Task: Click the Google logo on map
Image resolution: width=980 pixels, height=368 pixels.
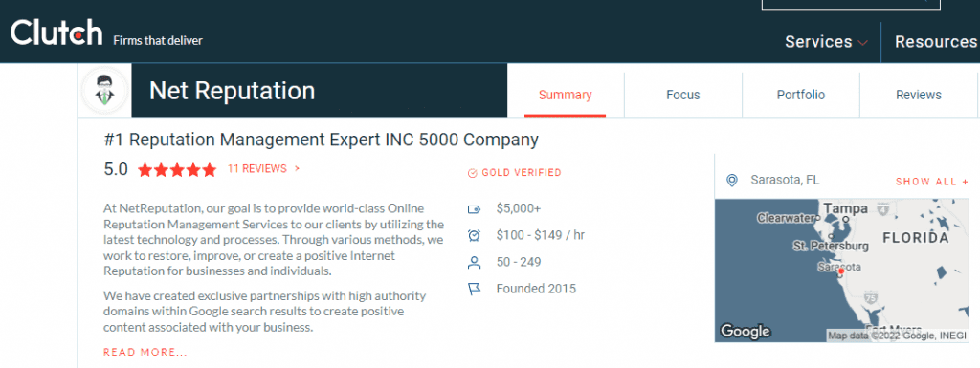Action: click(745, 331)
